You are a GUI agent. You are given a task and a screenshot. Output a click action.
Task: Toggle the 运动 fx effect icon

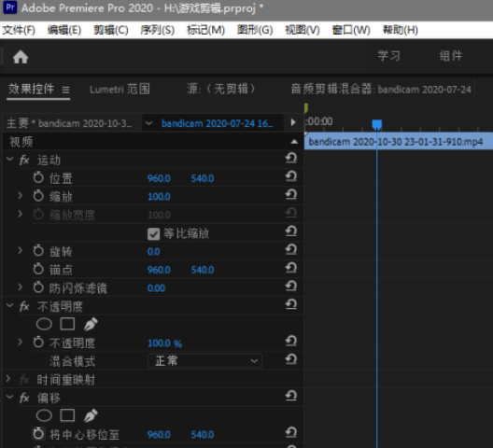click(x=24, y=161)
